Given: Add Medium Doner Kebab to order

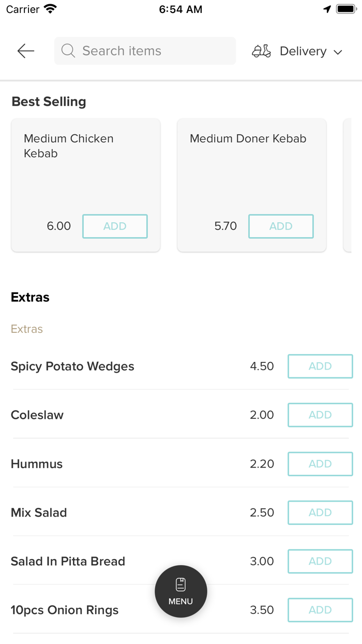Looking at the screenshot, I should [x=281, y=226].
